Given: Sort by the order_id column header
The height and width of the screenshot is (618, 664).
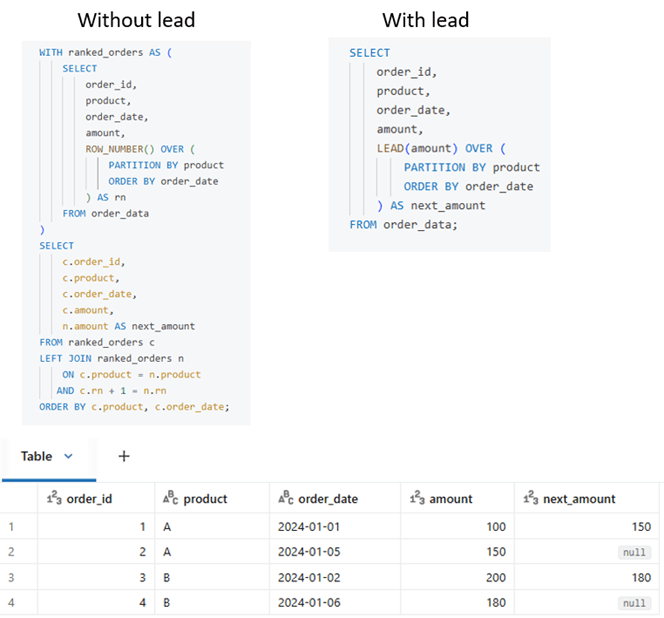Looking at the screenshot, I should coord(98,499).
